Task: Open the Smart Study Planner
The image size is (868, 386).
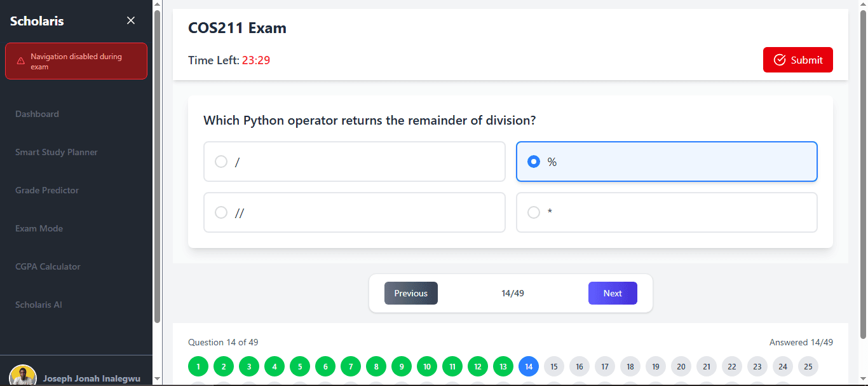Action: pyautogui.click(x=56, y=152)
